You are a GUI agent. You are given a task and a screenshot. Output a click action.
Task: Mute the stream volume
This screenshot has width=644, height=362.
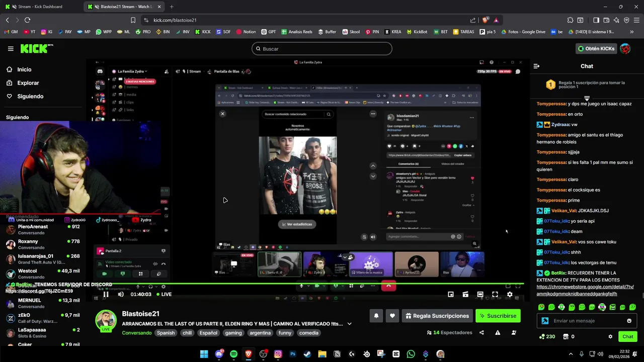click(x=121, y=294)
